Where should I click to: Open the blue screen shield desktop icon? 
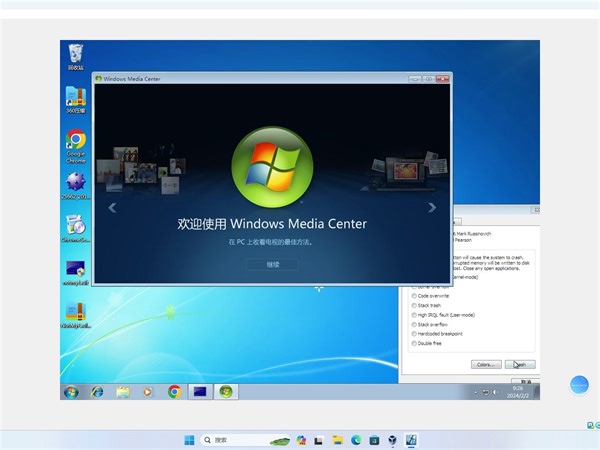tap(75, 272)
